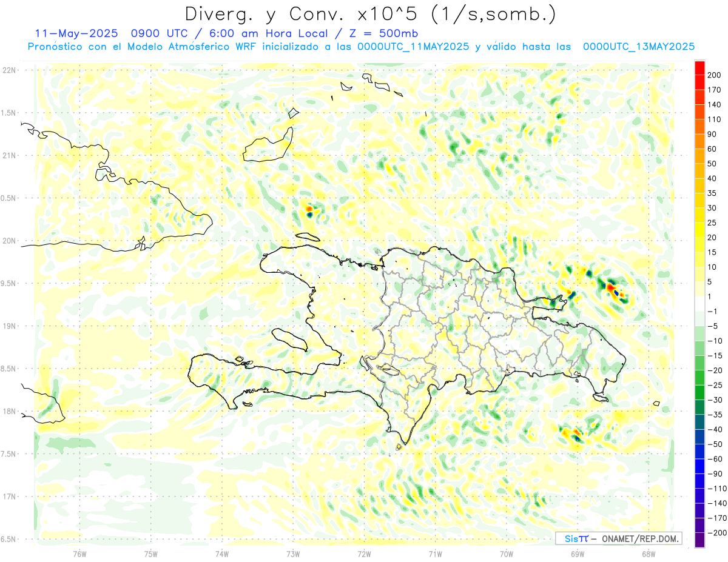Click the '6.5N' latitude label
The image size is (728, 562).
click(x=8, y=539)
